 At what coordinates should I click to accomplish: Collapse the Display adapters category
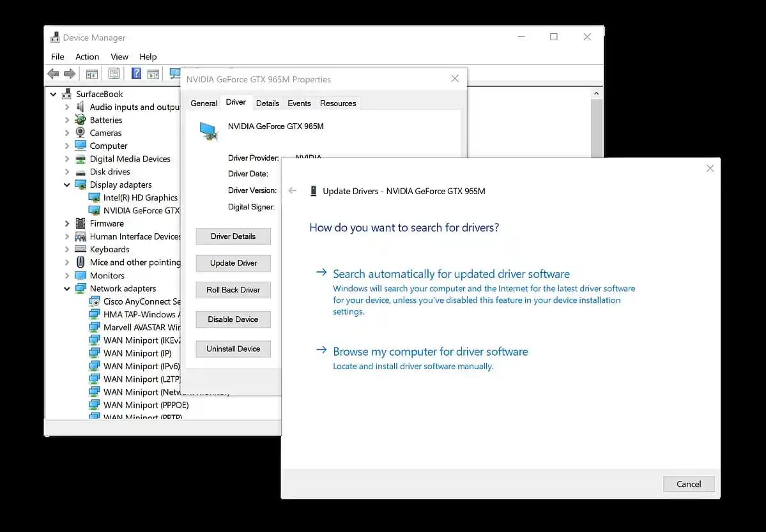[67, 185]
